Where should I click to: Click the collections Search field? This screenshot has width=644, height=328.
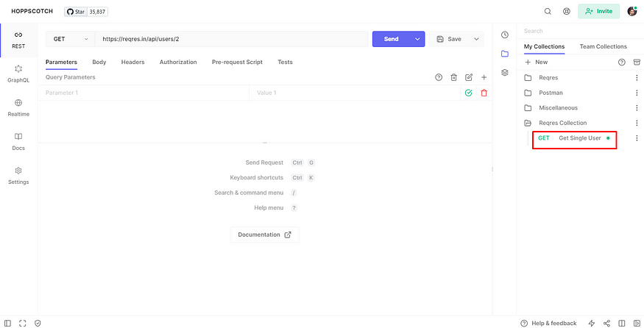580,31
